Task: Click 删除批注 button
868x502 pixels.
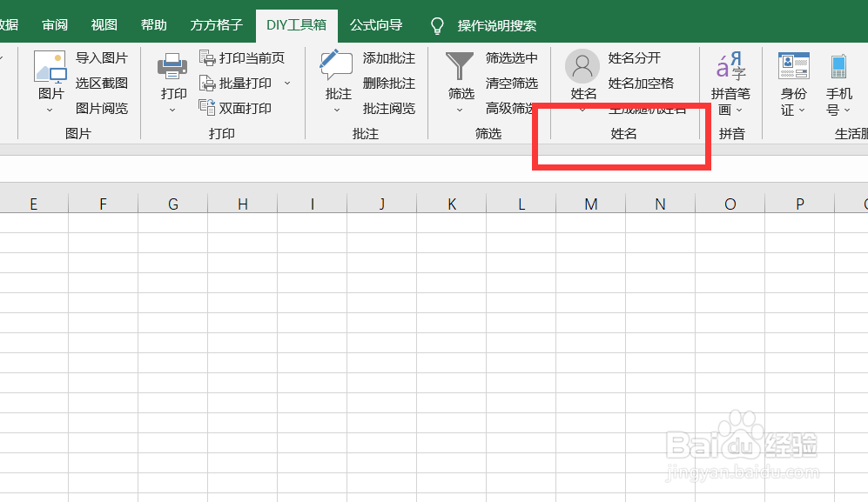Action: tap(388, 83)
